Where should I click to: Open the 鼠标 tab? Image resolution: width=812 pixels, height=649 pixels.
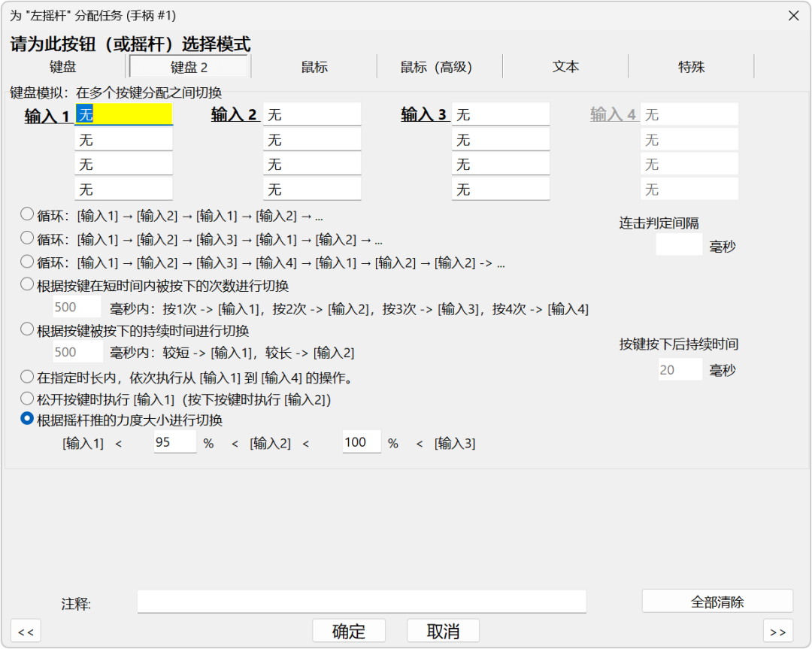(314, 67)
